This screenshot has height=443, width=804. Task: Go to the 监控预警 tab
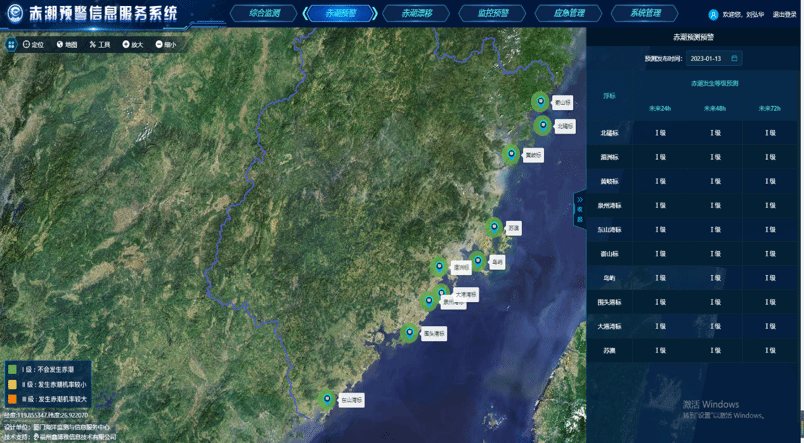coord(494,14)
